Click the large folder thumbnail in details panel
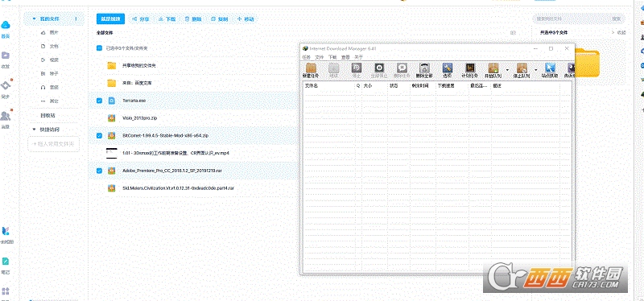Screen dimensions: 644x301 tap(587, 62)
